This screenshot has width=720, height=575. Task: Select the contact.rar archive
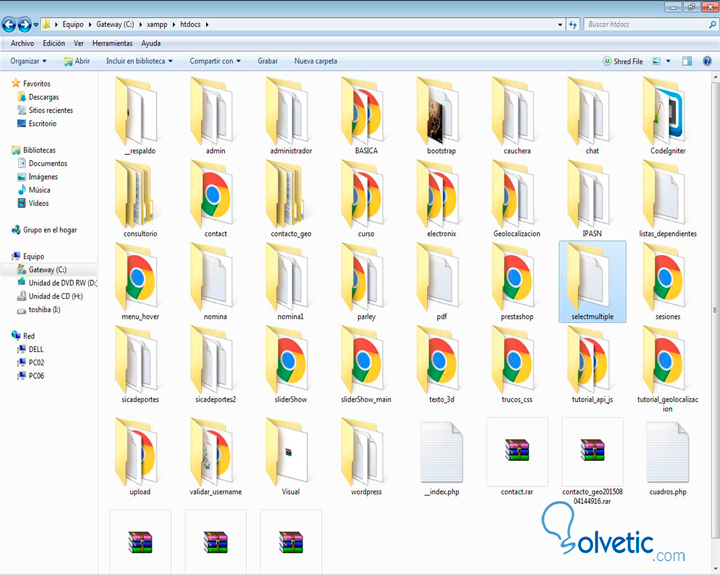tap(517, 457)
